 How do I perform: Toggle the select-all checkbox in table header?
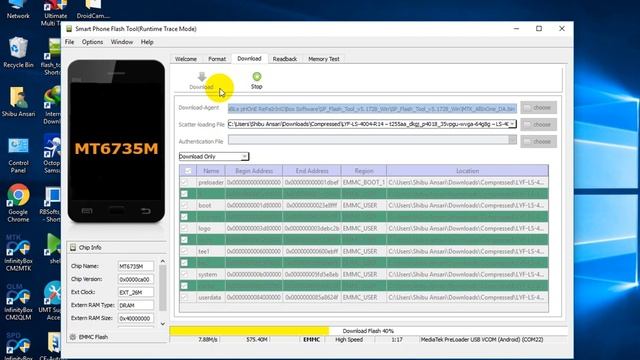[x=188, y=171]
